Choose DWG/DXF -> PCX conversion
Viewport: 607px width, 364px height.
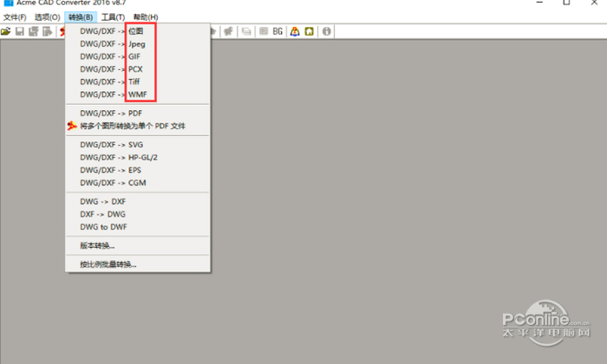138,69
